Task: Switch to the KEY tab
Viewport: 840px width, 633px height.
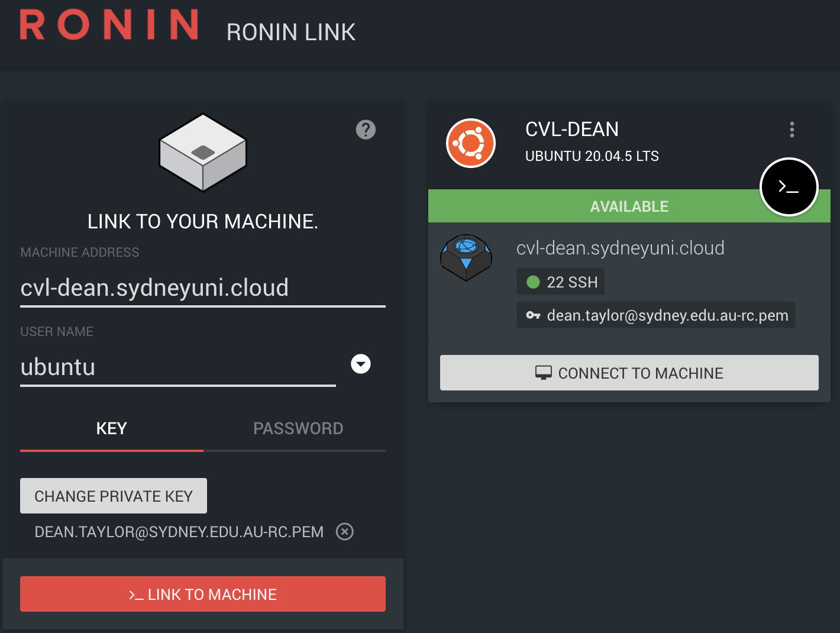Action: [112, 429]
